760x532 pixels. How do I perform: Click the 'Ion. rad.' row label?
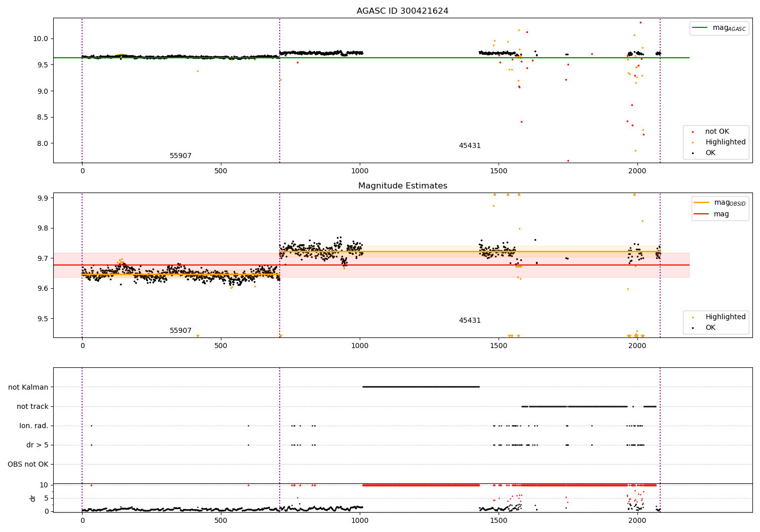(x=34, y=426)
